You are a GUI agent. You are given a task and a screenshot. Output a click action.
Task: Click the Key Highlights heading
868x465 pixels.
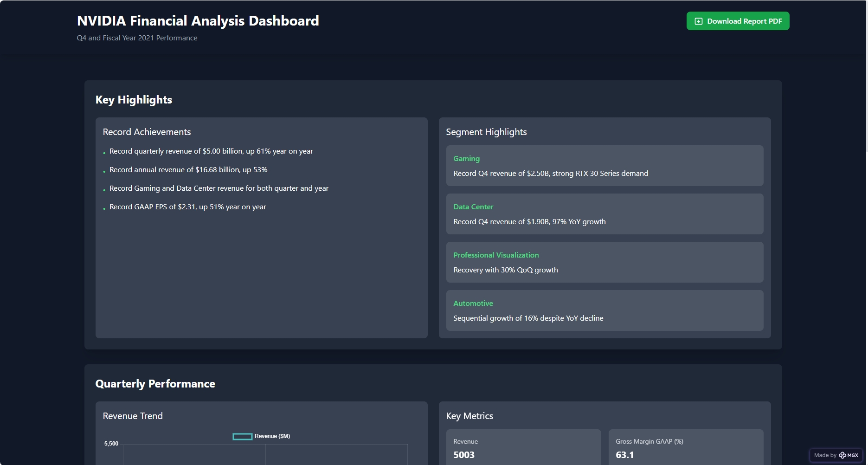click(x=134, y=100)
